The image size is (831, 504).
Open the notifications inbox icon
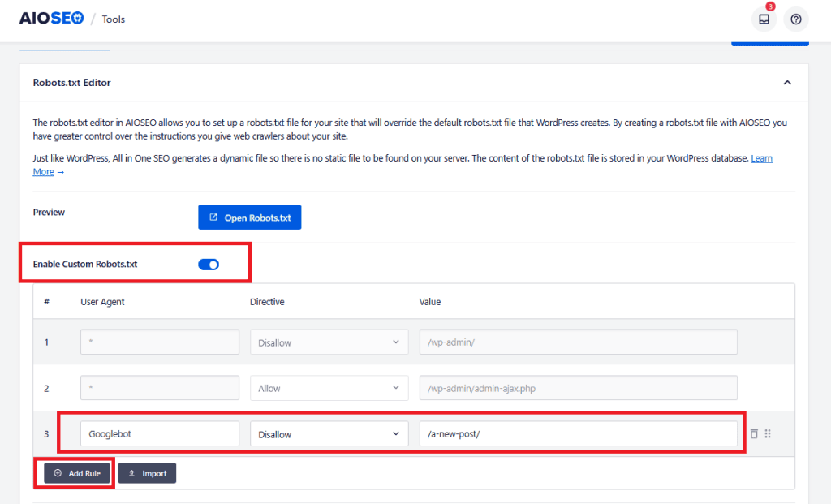[764, 19]
